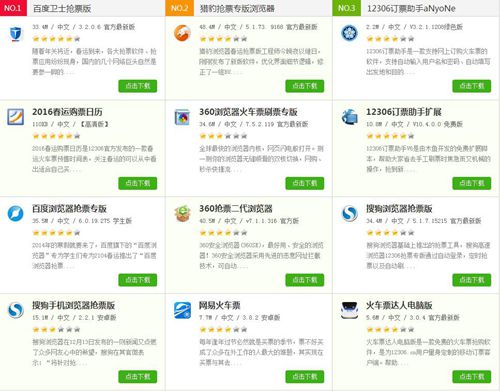500x391 pixels.
Task: Click the 12306订票助手aNyoNe round icon
Action: pos(349,33)
